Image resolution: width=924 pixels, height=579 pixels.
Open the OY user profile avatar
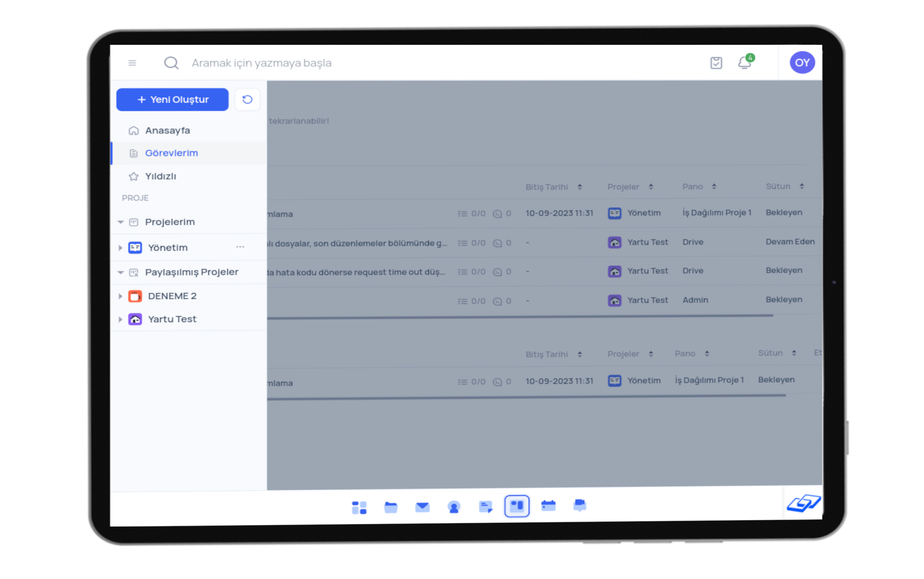click(x=802, y=62)
